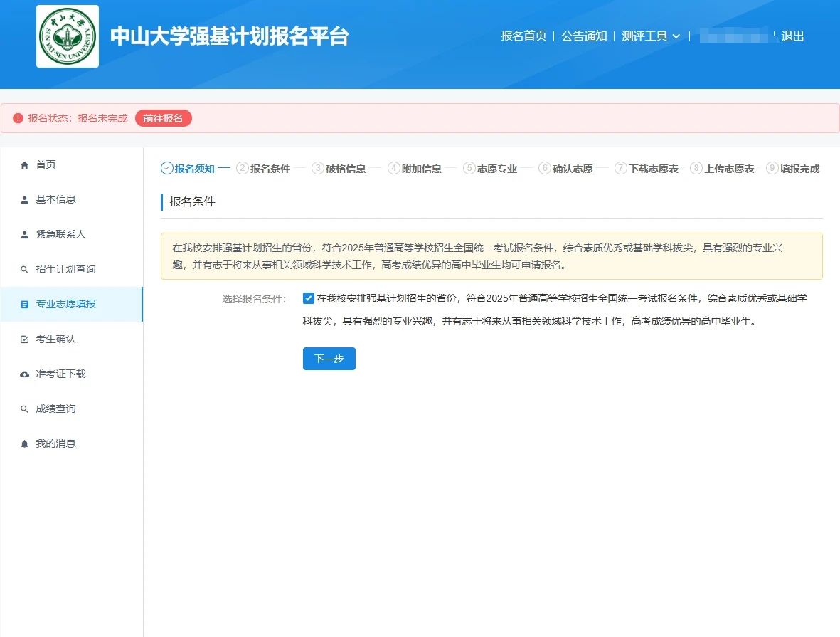Click the person icon beside 紧急联系人
This screenshot has width=840, height=637.
pyautogui.click(x=24, y=234)
